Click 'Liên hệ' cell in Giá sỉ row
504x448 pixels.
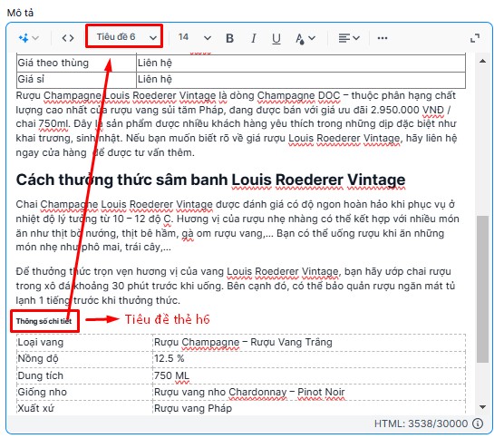tap(301, 79)
